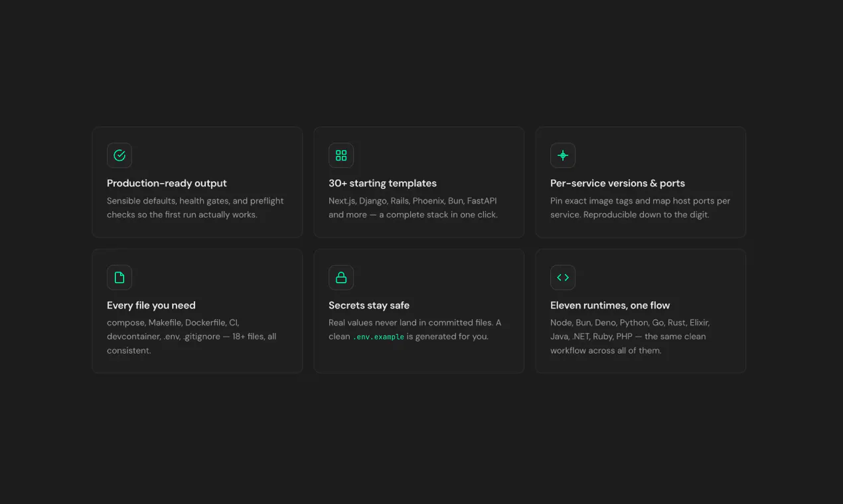The height and width of the screenshot is (504, 843).
Task: Click the code brackets icon
Action: (x=563, y=277)
